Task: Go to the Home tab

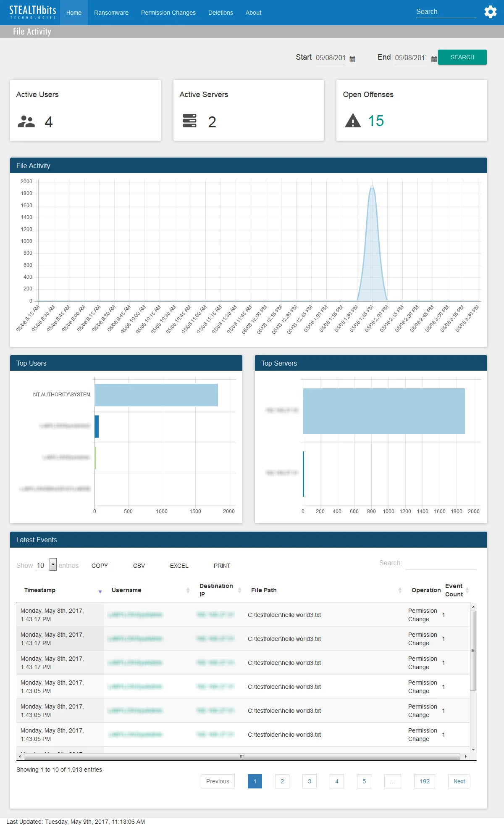Action: [74, 13]
